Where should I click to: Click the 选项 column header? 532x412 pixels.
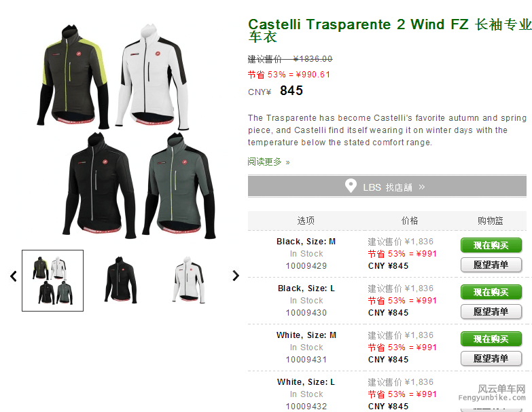[306, 221]
